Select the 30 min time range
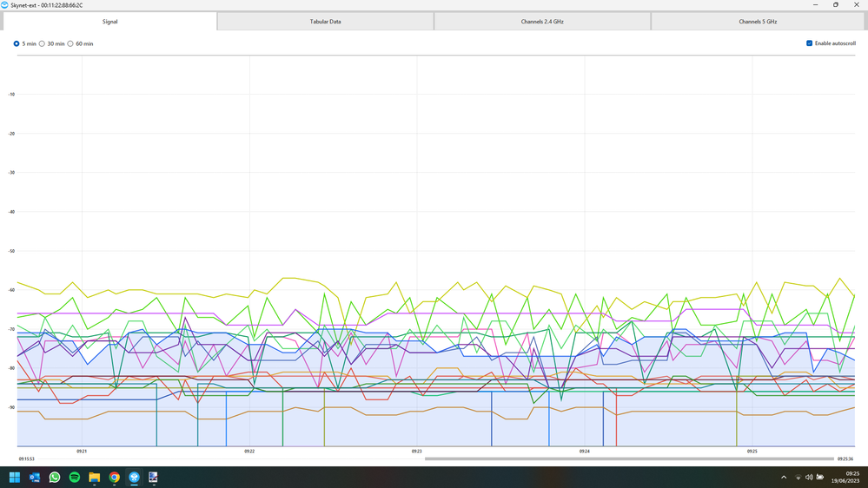 tap(42, 43)
